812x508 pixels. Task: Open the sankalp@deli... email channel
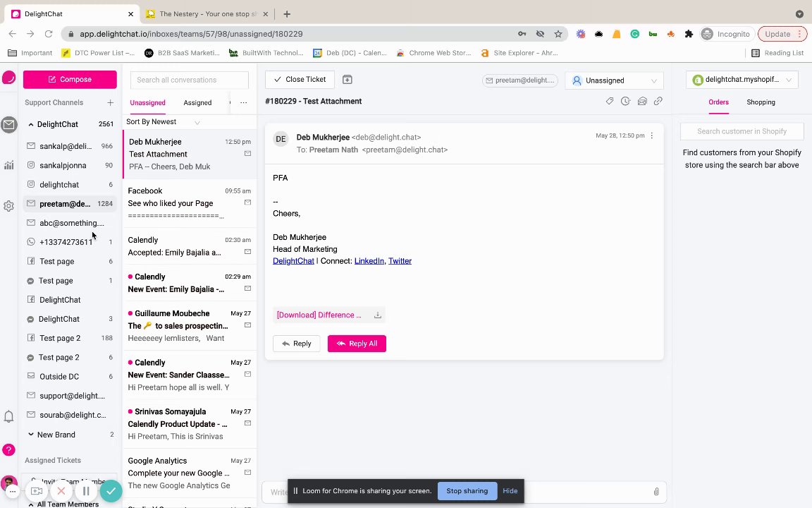[70, 146]
